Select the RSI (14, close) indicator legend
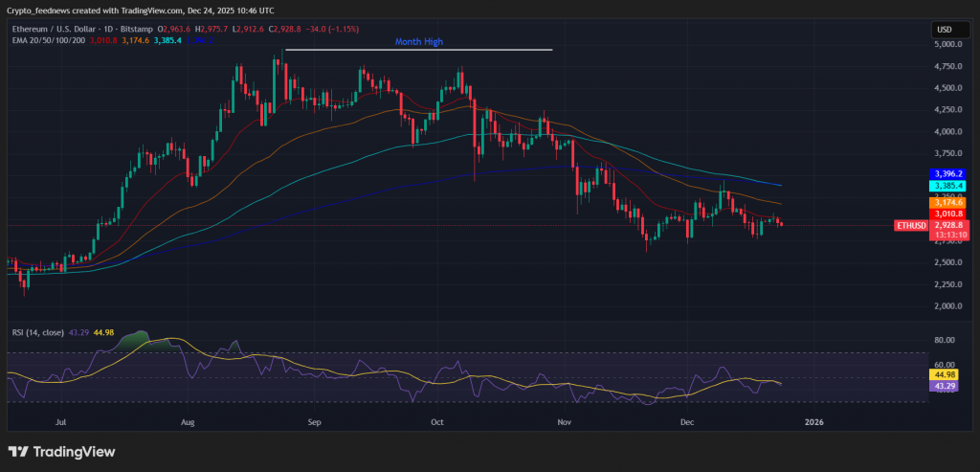Viewport: 980px width, 472px height. [35, 332]
